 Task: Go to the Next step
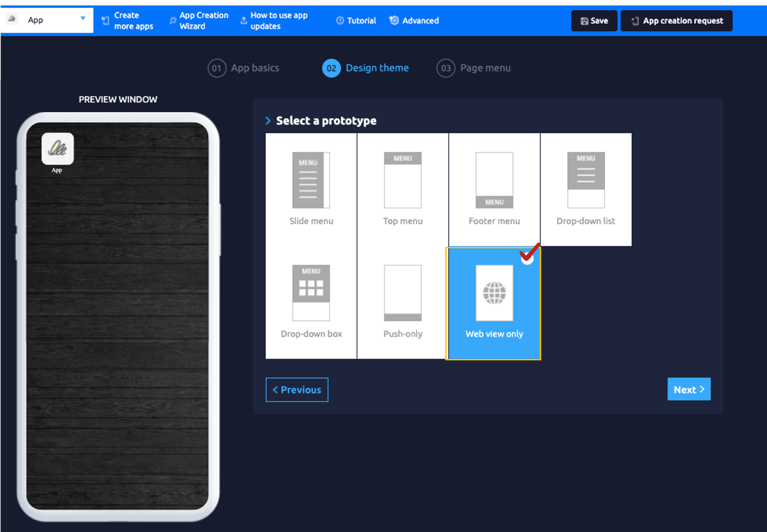coord(689,389)
